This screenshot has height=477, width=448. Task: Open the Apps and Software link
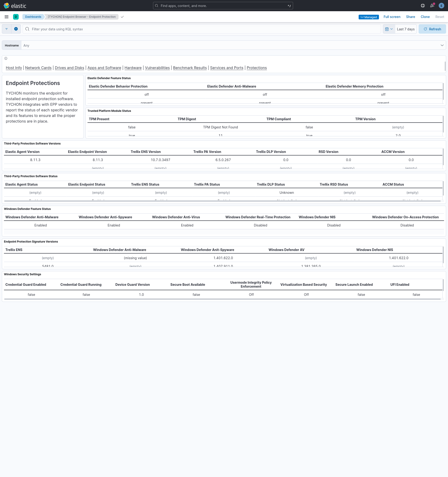(104, 68)
